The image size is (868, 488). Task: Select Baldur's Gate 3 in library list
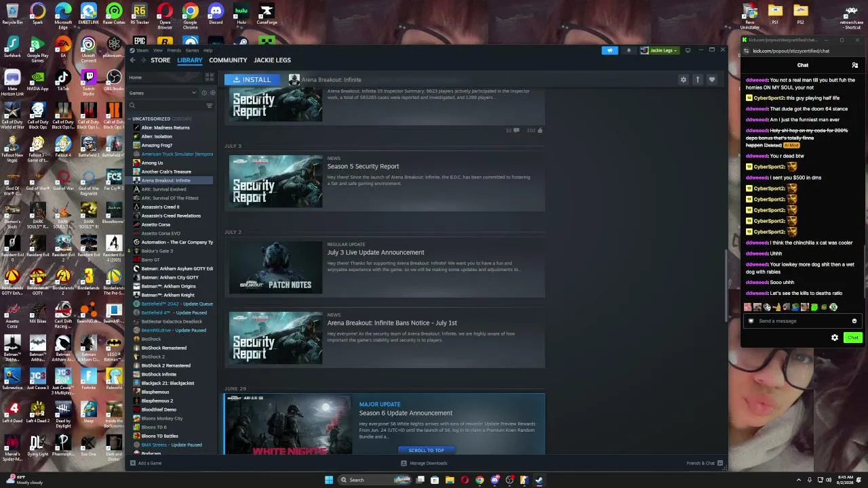157,251
